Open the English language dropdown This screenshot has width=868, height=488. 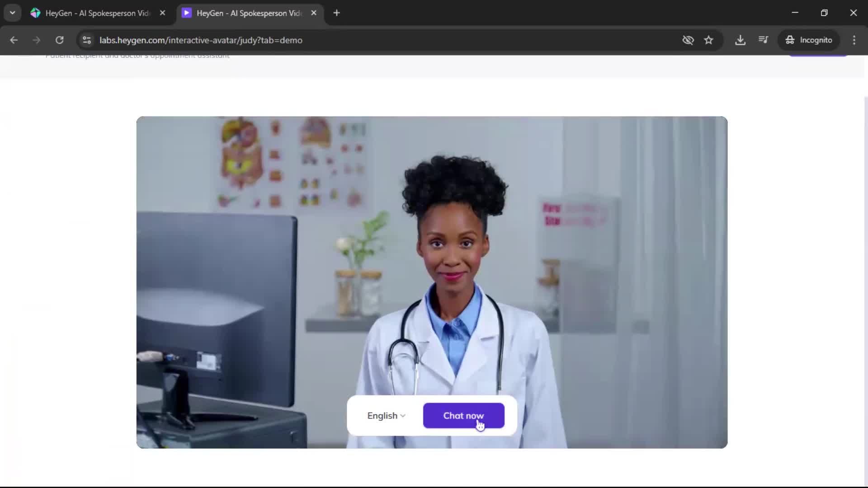tap(386, 415)
